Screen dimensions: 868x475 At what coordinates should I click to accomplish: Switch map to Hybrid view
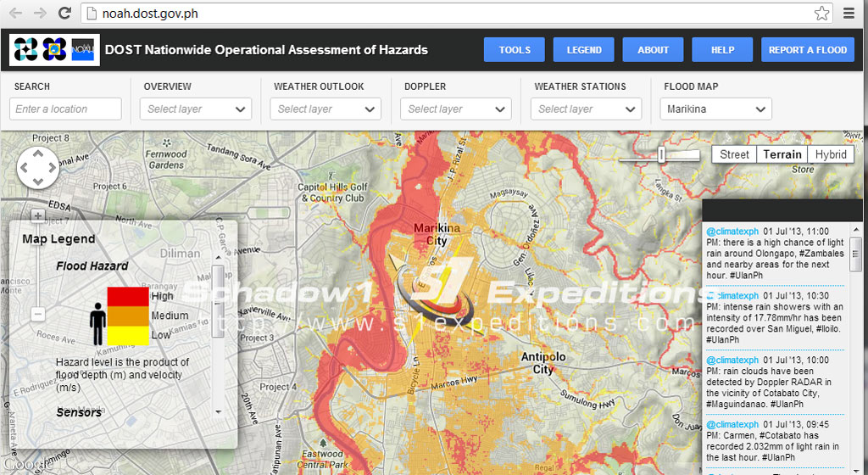[x=831, y=154]
